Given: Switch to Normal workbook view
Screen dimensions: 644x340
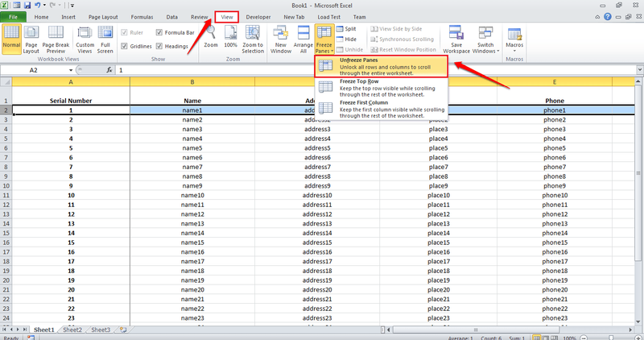Looking at the screenshot, I should coord(11,39).
